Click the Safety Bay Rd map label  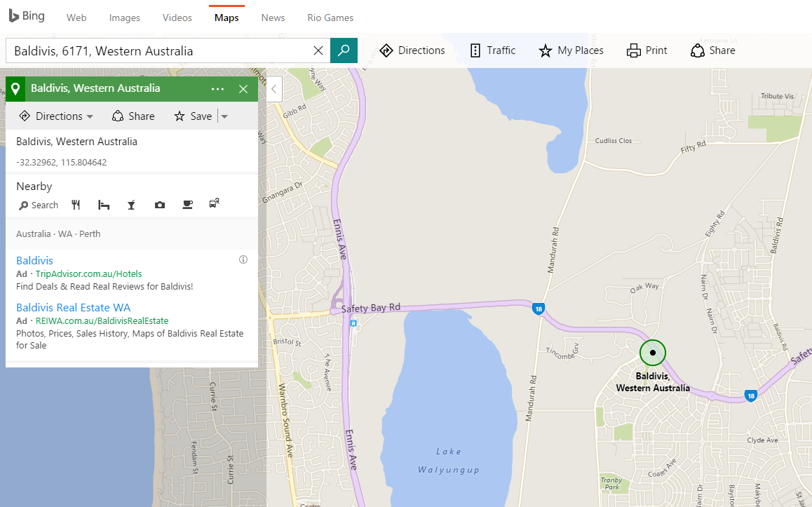371,308
